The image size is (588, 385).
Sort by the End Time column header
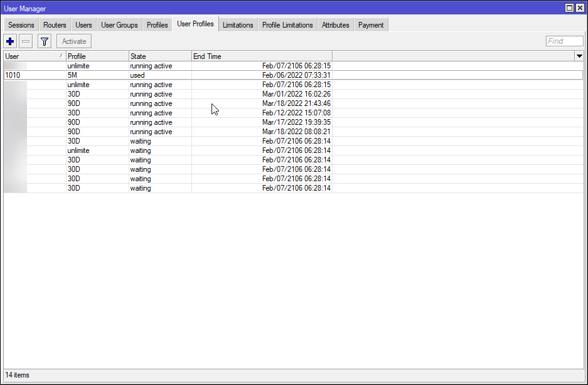click(x=262, y=56)
